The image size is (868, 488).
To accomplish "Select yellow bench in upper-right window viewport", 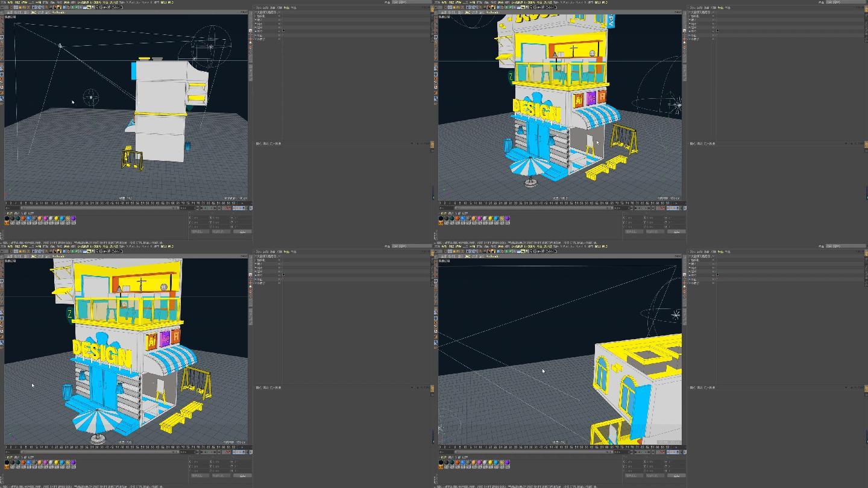I will point(606,167).
